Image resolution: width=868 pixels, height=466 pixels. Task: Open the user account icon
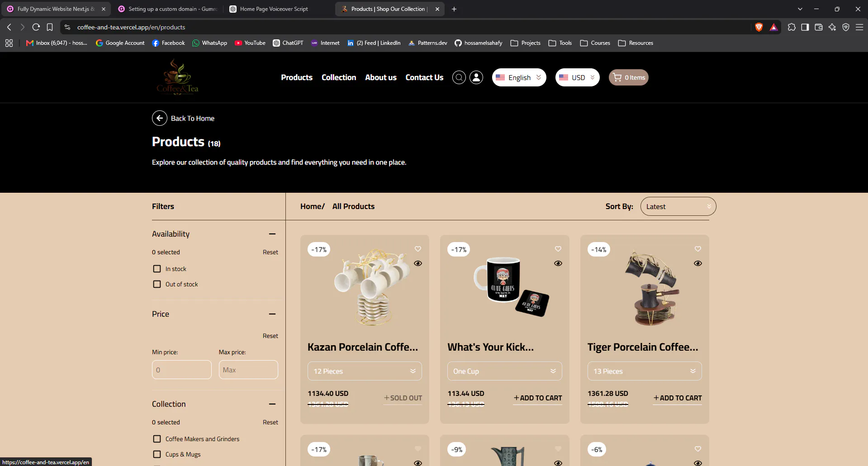pos(476,77)
